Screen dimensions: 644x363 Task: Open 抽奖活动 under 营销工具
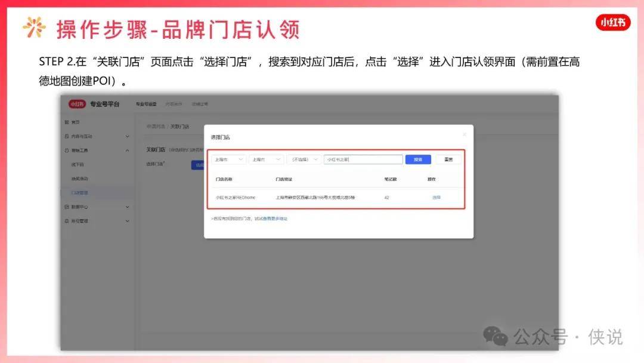[80, 179]
